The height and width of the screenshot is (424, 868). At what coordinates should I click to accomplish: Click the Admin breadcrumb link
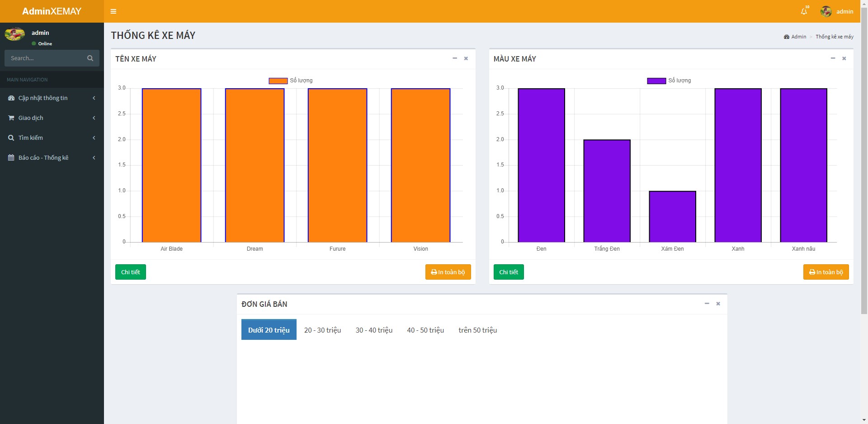click(795, 37)
